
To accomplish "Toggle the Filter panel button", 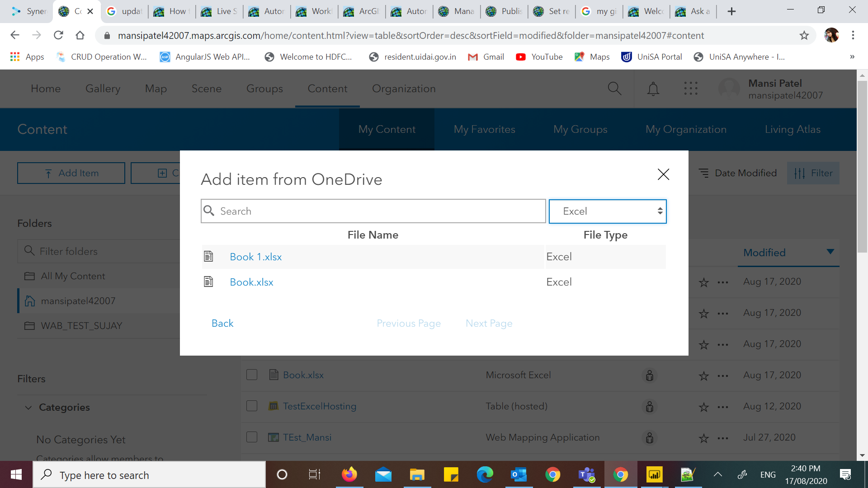I will tap(813, 173).
